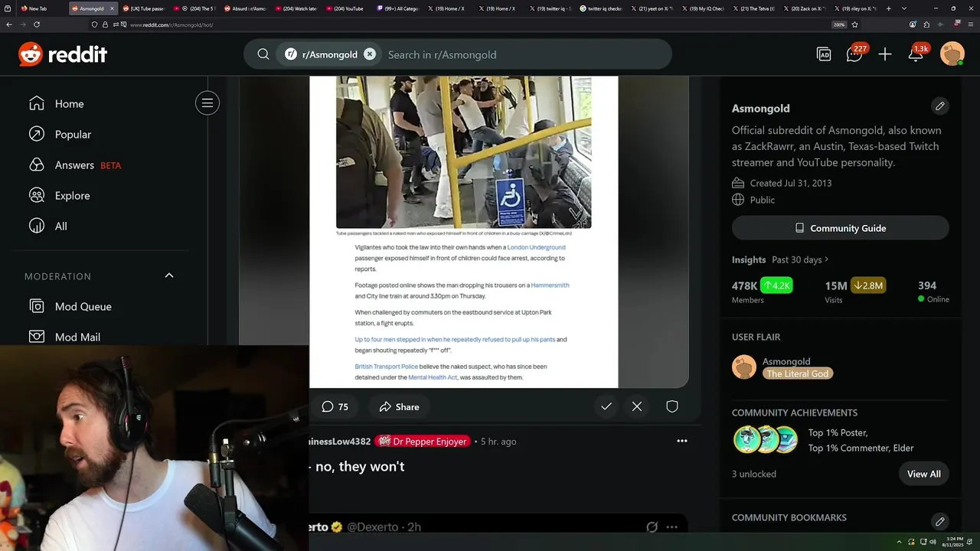Focus the Search in r/Asmongold field

[524, 54]
